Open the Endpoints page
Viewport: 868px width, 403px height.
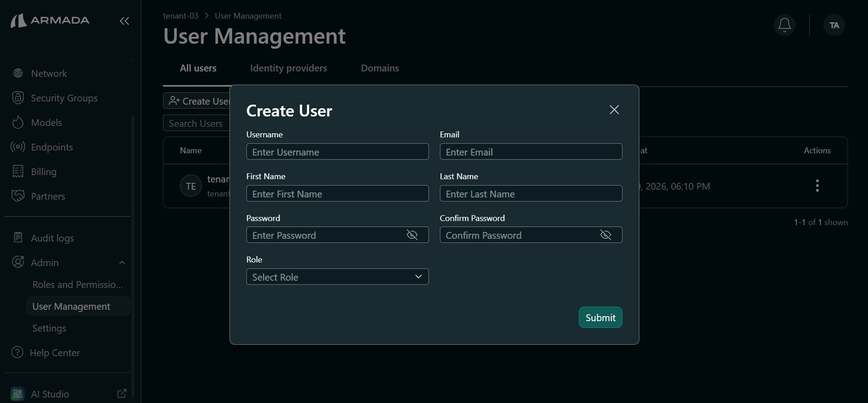52,147
